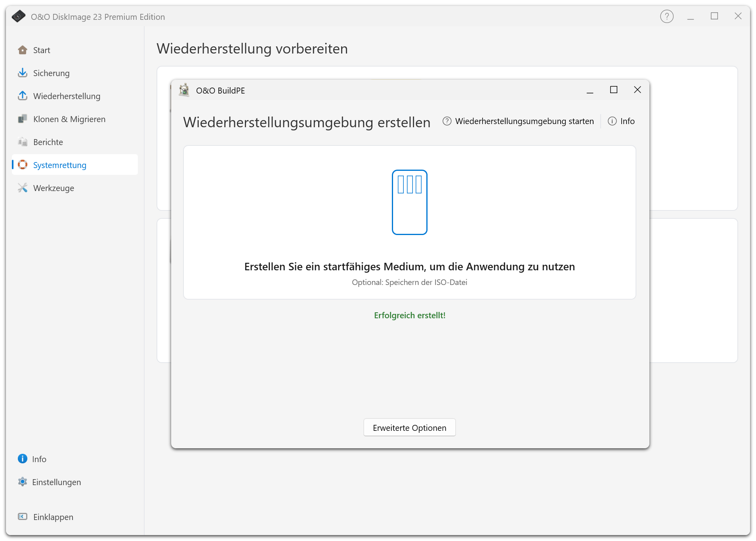Go to the Sicherung section
The image size is (756, 541).
click(x=75, y=73)
